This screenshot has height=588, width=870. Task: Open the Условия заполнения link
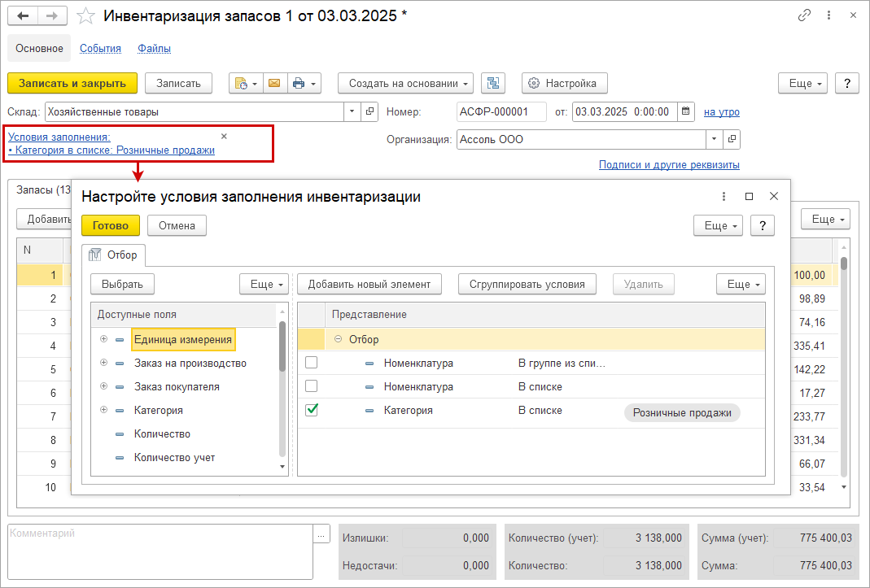59,137
